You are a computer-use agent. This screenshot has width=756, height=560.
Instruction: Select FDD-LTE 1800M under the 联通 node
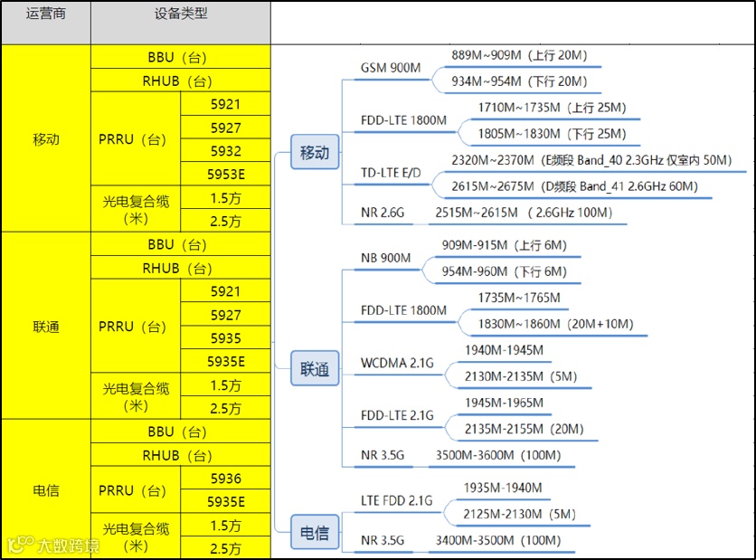403,310
